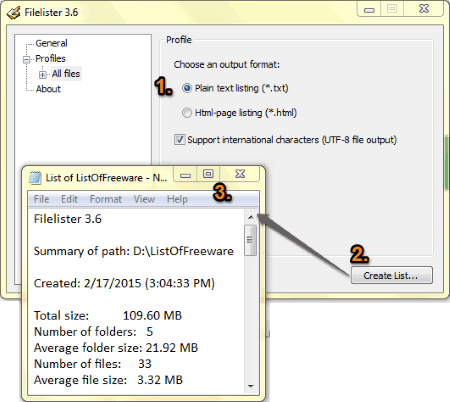This screenshot has width=450, height=402.
Task: Open About tree item
Action: [x=48, y=89]
